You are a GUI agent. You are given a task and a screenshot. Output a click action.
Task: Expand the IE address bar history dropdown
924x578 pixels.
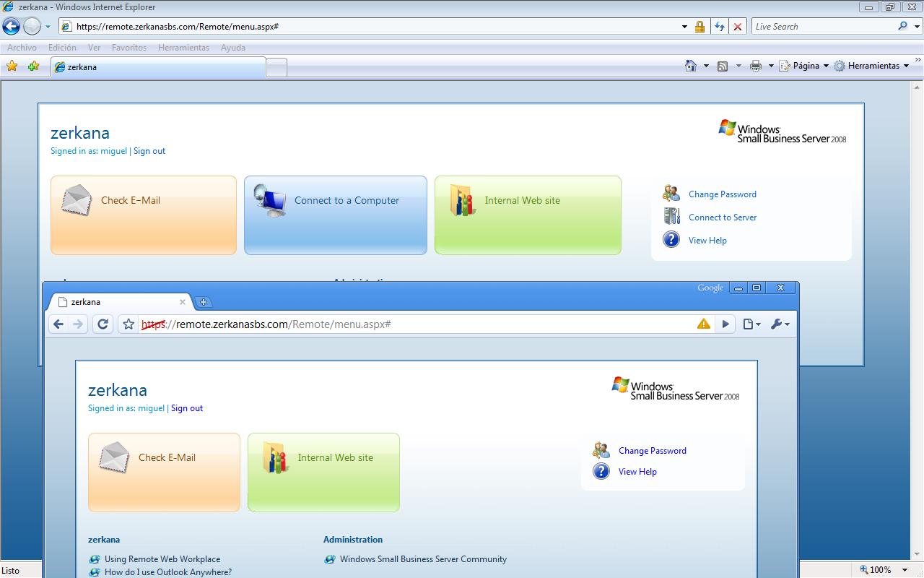tap(684, 27)
